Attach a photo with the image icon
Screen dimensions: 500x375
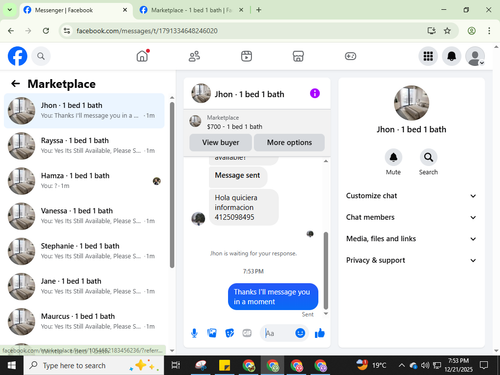point(212,333)
